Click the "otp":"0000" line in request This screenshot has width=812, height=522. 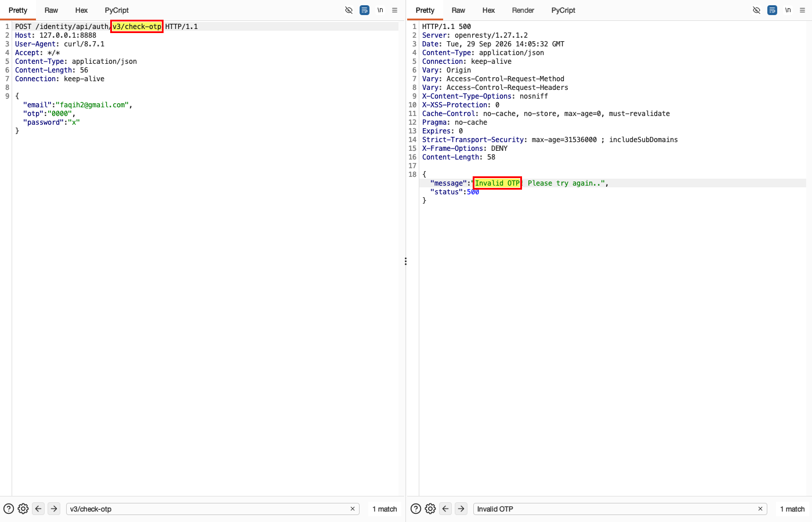tap(49, 114)
